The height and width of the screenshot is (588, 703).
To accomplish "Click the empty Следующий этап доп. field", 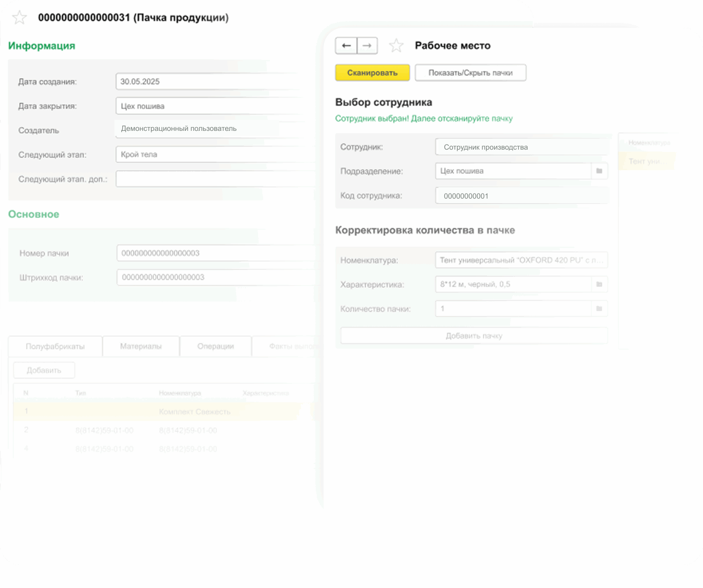I will [215, 179].
